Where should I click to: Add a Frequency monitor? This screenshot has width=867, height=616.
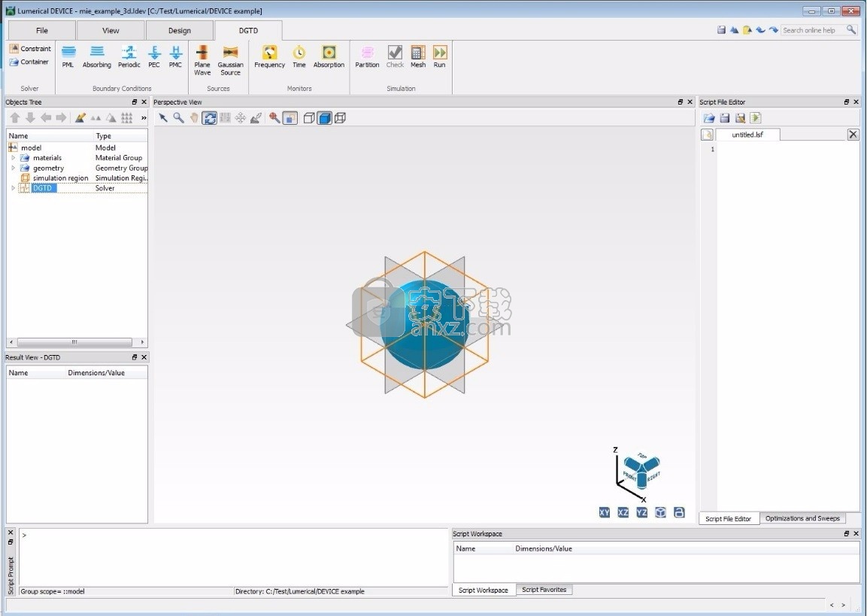point(269,57)
